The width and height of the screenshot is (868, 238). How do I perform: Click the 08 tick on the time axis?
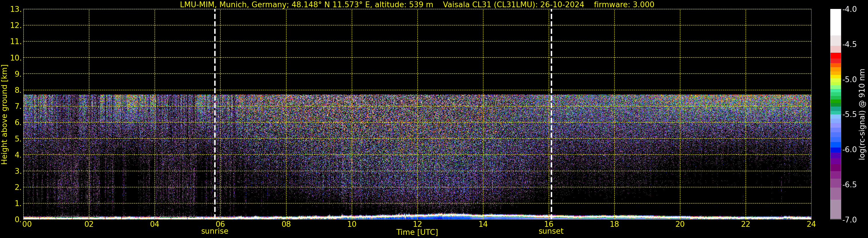(x=286, y=224)
